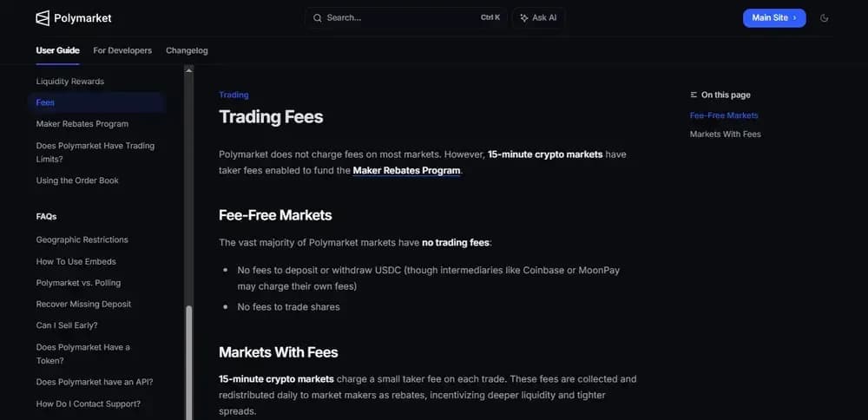Switch to the For Developers tab
This screenshot has height=420, width=868.
122,50
